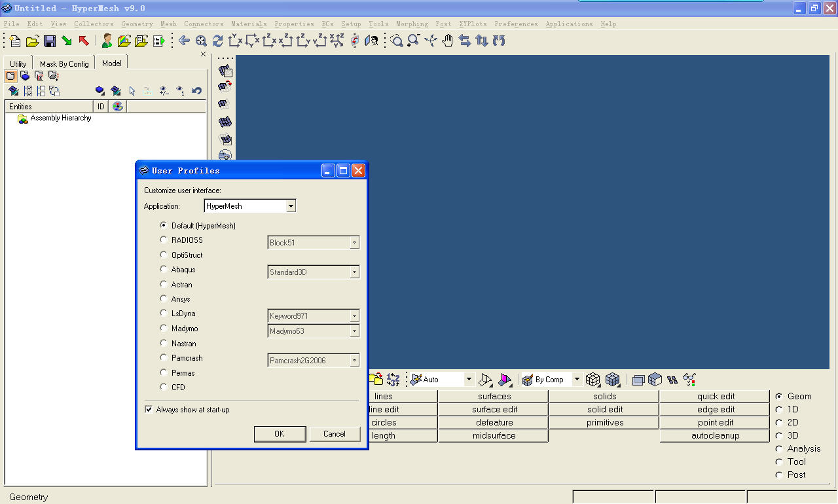Select the Abaqus profile radio button
The image size is (838, 504).
[164, 269]
